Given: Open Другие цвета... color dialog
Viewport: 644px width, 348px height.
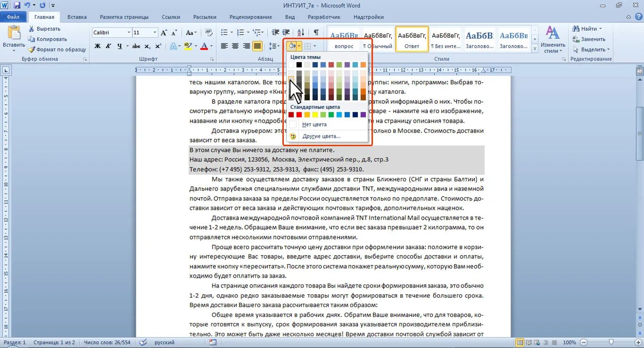Looking at the screenshot, I should coord(327,136).
